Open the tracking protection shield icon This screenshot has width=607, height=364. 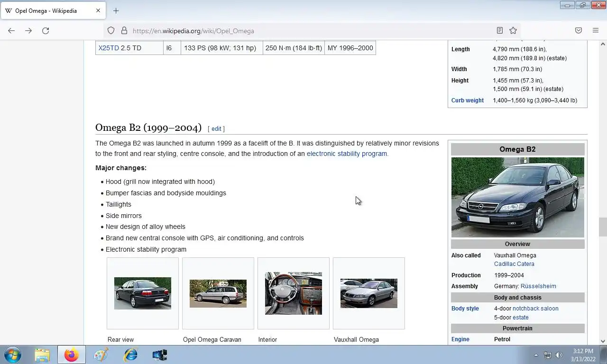tap(111, 30)
